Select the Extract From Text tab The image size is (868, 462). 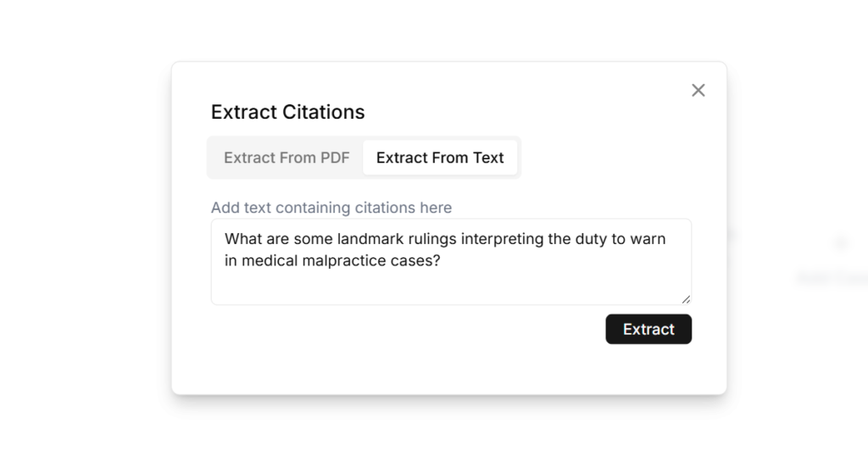click(x=440, y=158)
